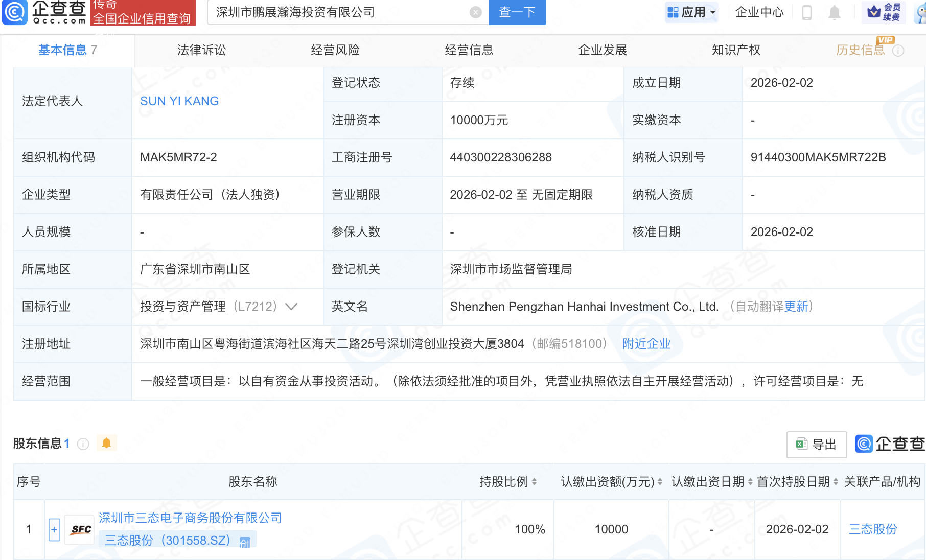
Task: Open notifications via top bar bell icon
Action: (x=834, y=13)
